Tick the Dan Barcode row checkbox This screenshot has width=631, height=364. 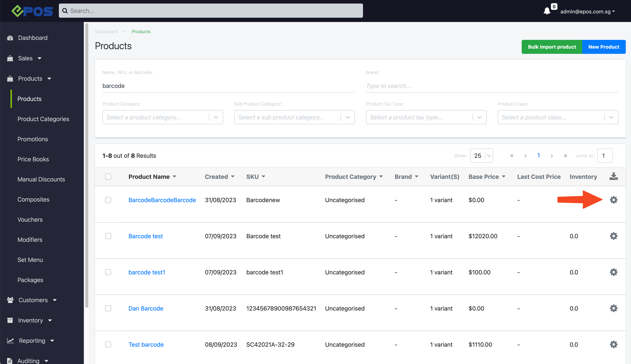click(108, 308)
